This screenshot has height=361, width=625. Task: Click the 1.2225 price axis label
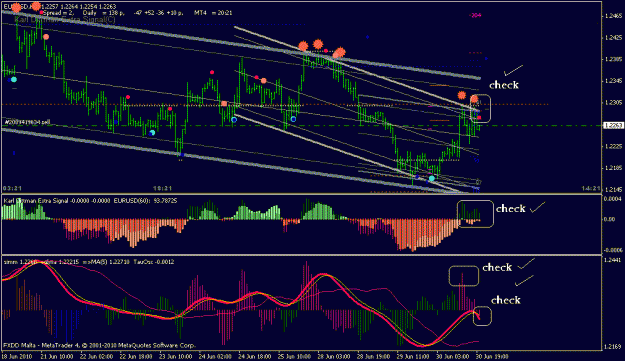(613, 146)
